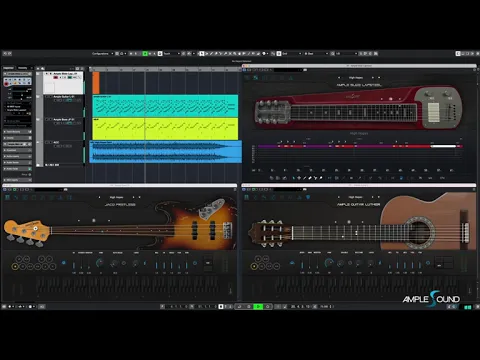The image size is (480, 360).
Task: Select the cyan guitar MIDI clip
Action: coord(165,106)
